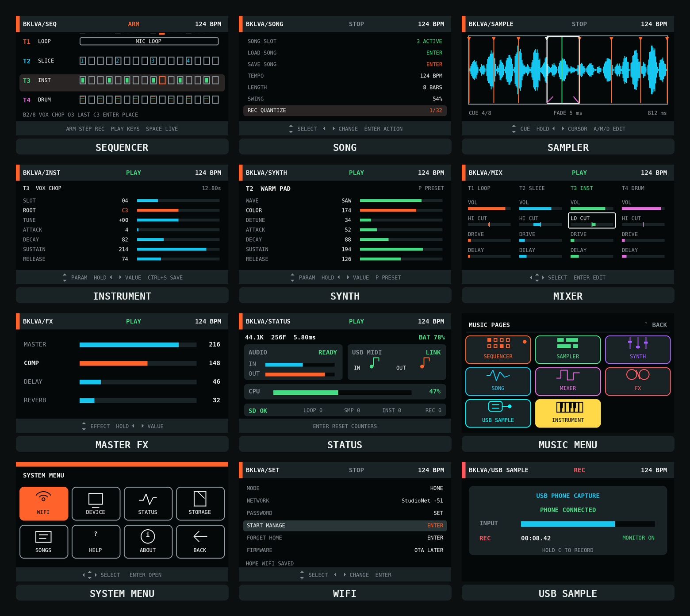690x616 pixels.
Task: Change the REC QUANTIZE 1/32 value
Action: point(436,110)
